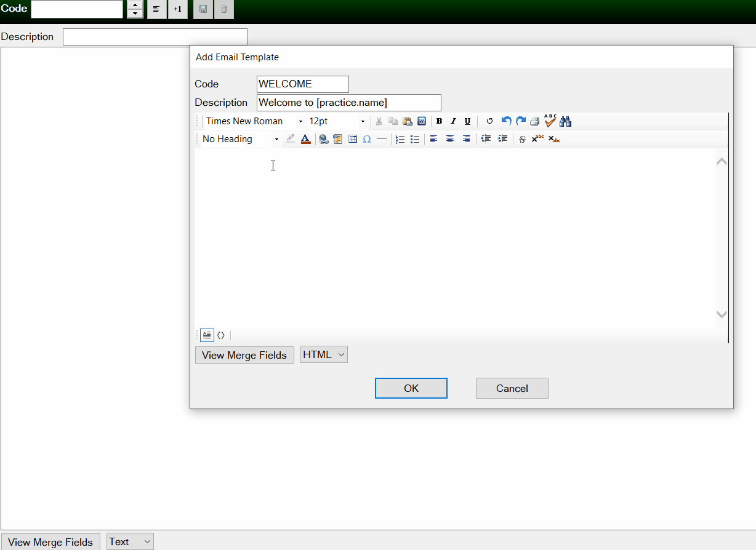Viewport: 756px width, 550px height.
Task: Undo the last edit
Action: pos(506,121)
